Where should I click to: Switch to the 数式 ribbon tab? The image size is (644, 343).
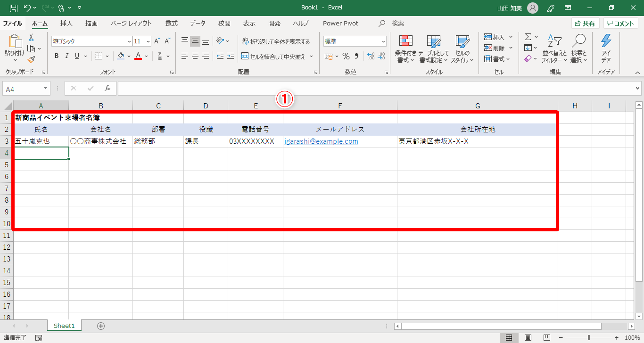coord(172,23)
